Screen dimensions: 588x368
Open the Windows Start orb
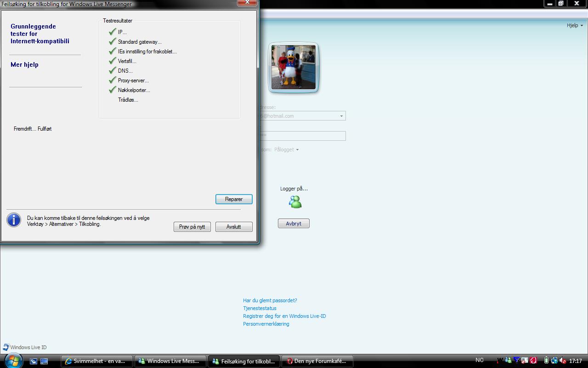click(13, 361)
